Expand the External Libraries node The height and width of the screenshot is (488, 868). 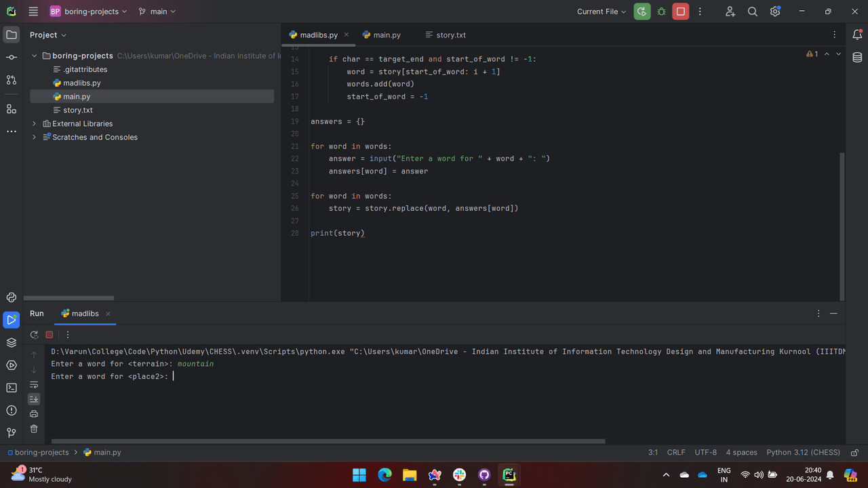coord(35,123)
